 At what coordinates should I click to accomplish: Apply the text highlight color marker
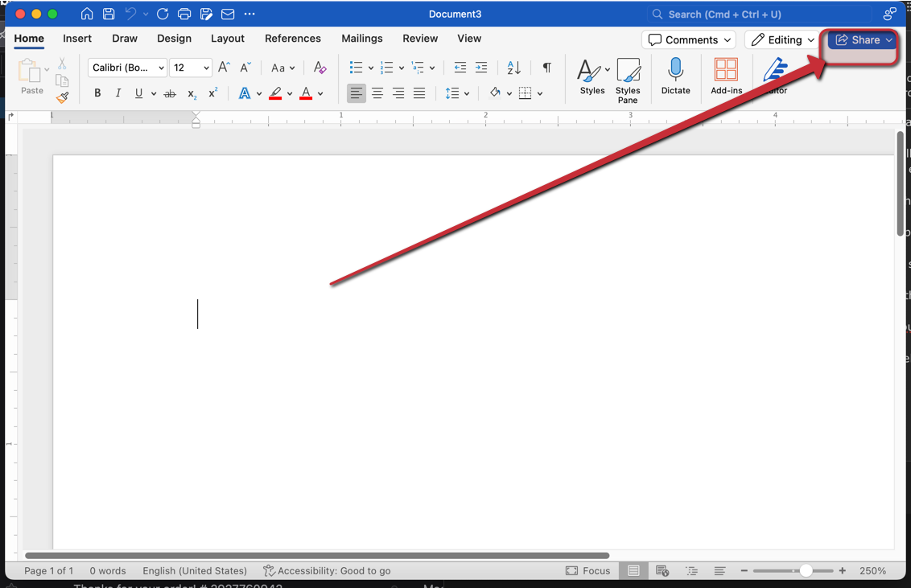[275, 93]
